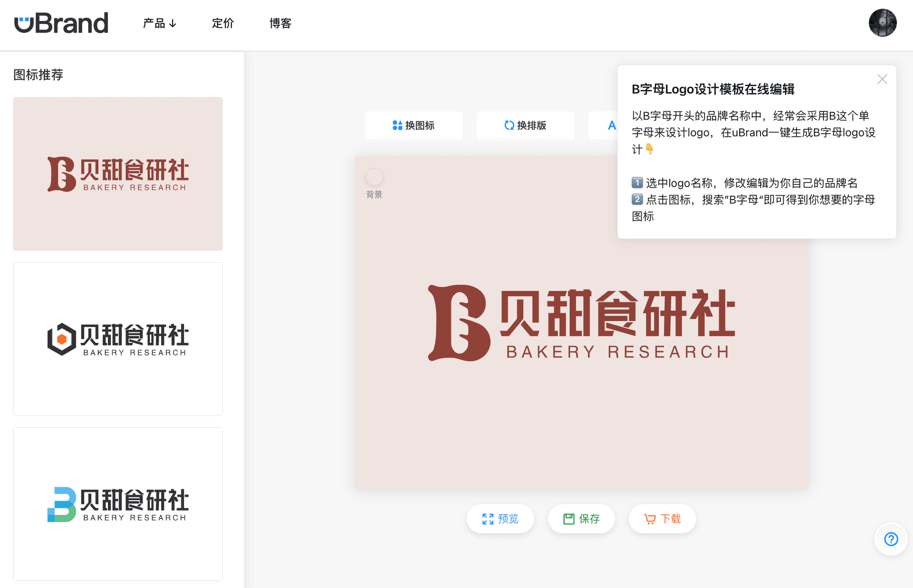The width and height of the screenshot is (913, 588).
Task: Click the green save disk icon
Action: click(568, 518)
